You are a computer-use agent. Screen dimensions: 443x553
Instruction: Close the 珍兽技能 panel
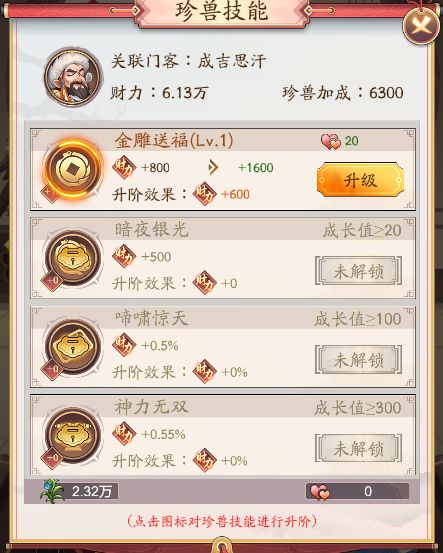421,25
